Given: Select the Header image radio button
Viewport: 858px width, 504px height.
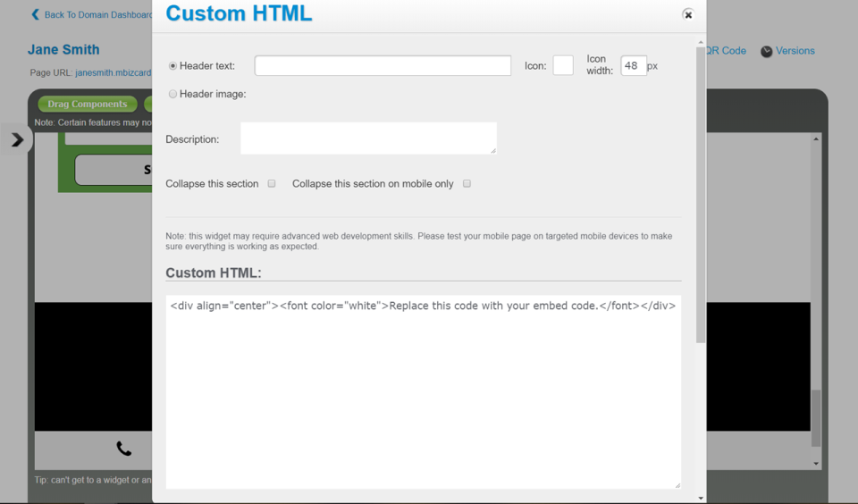Looking at the screenshot, I should point(172,94).
